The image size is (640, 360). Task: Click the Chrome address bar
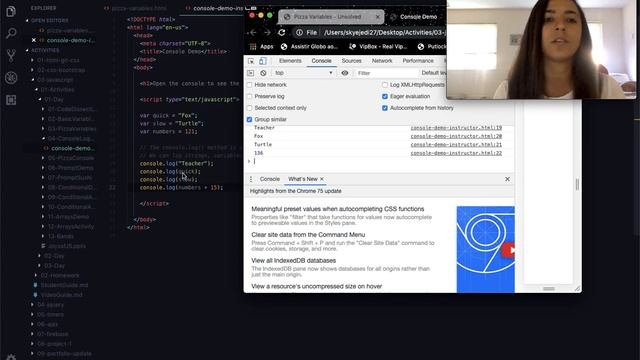tap(369, 32)
